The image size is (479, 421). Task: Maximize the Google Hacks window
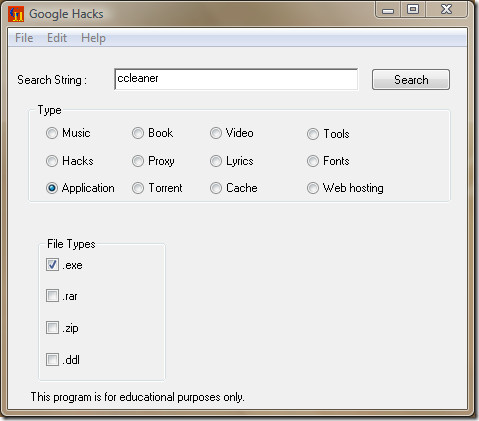click(413, 9)
